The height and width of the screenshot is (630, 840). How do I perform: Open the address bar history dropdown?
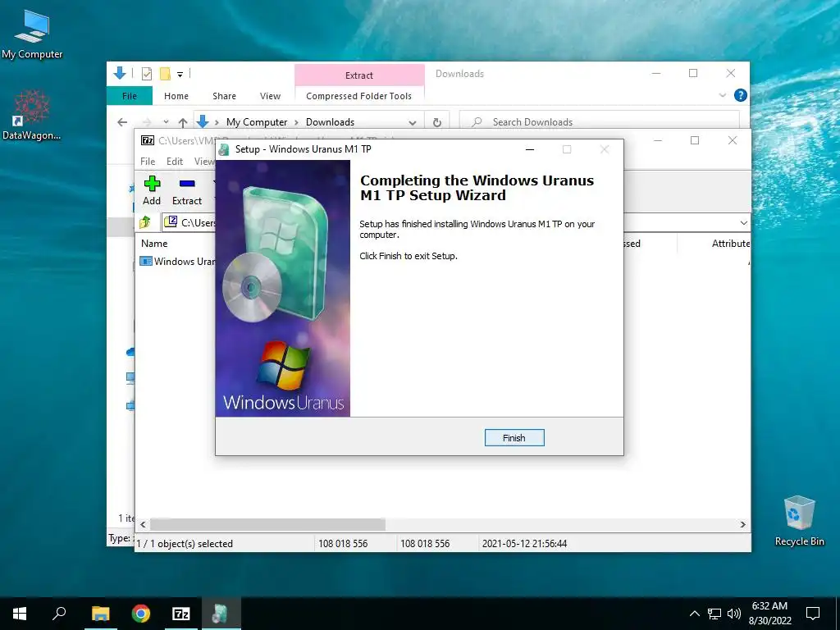point(412,122)
